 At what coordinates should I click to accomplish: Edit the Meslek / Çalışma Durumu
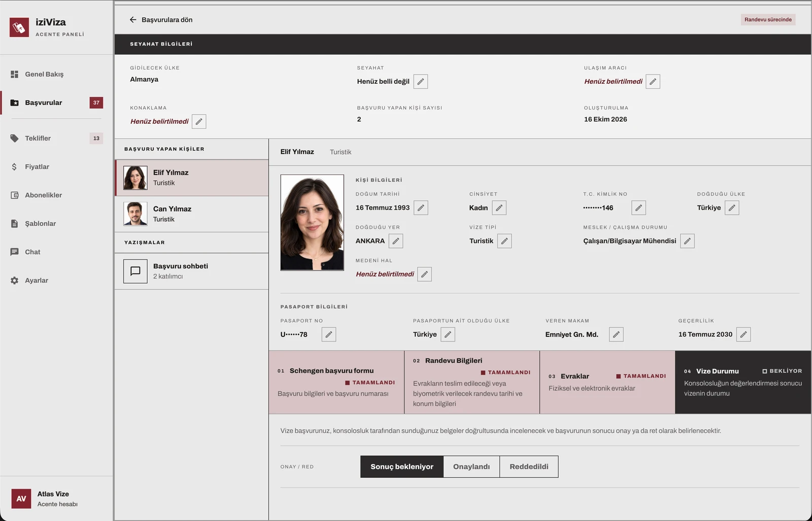point(687,241)
